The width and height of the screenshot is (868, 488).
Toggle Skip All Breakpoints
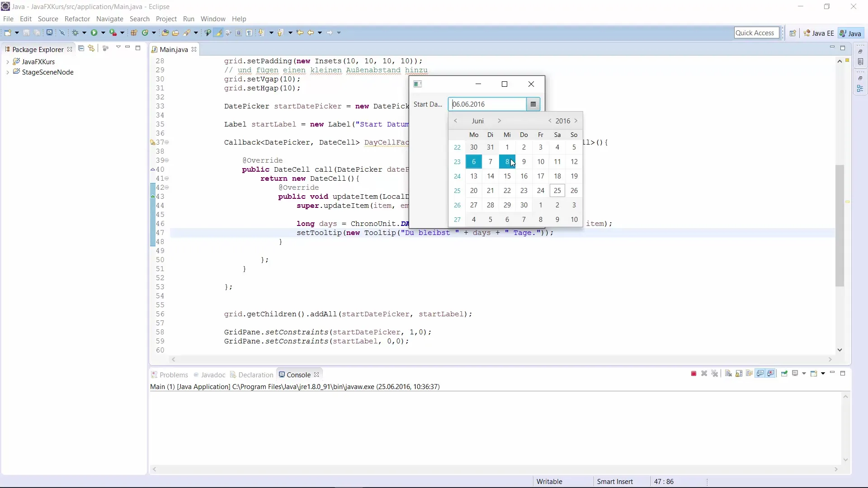click(62, 33)
